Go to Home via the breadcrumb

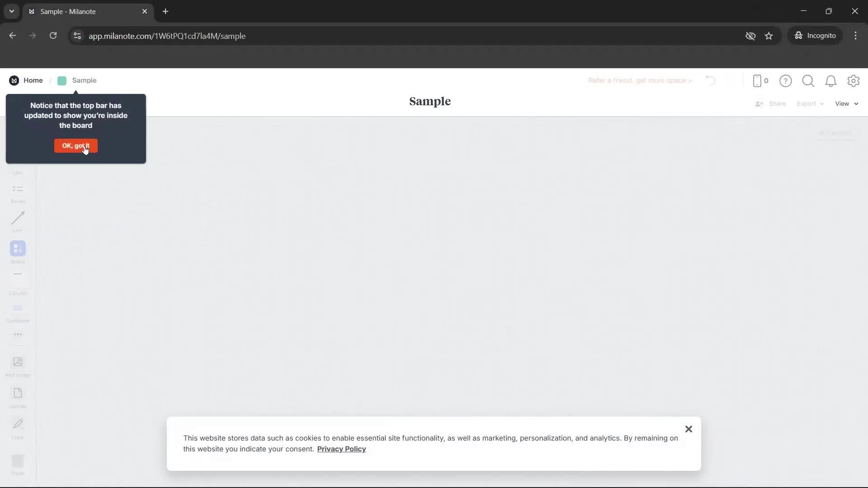click(33, 80)
